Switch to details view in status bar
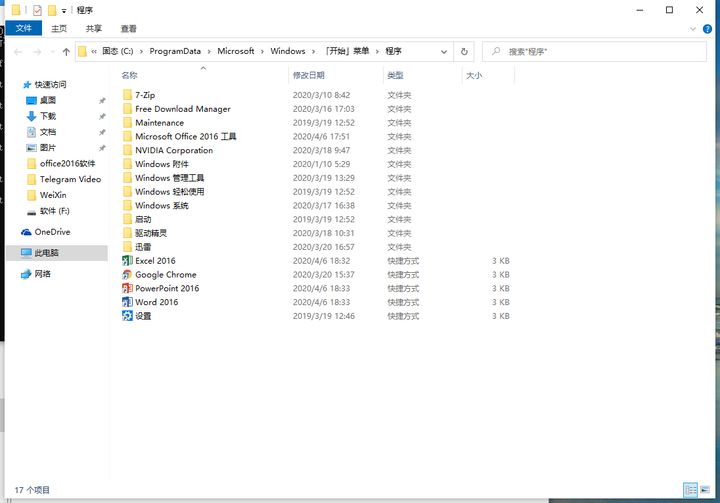Viewport: 720px width, 503px height. pos(690,490)
